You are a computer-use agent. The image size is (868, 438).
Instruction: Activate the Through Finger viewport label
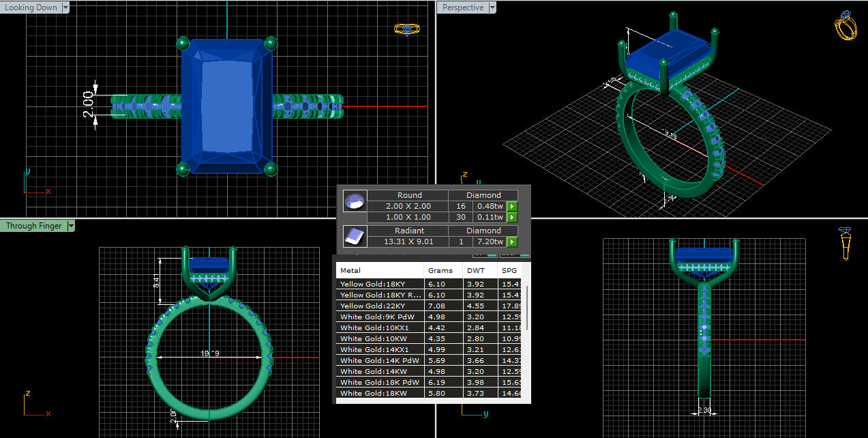(33, 226)
